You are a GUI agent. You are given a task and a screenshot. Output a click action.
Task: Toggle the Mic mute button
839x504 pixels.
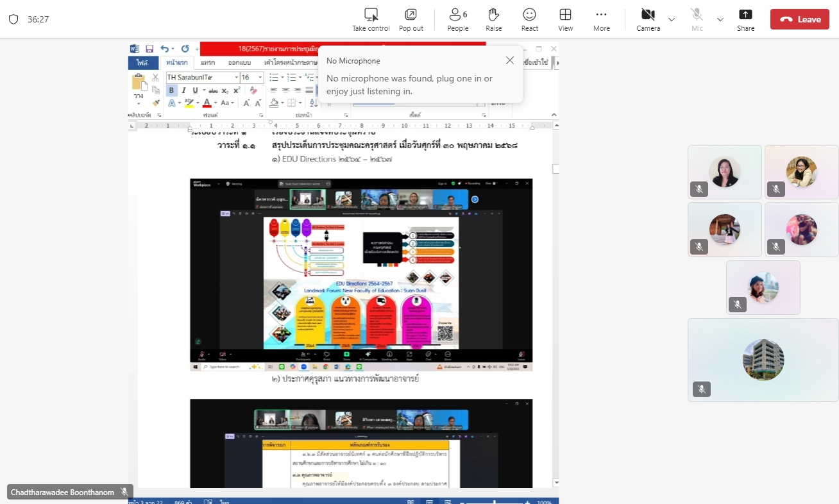(697, 15)
